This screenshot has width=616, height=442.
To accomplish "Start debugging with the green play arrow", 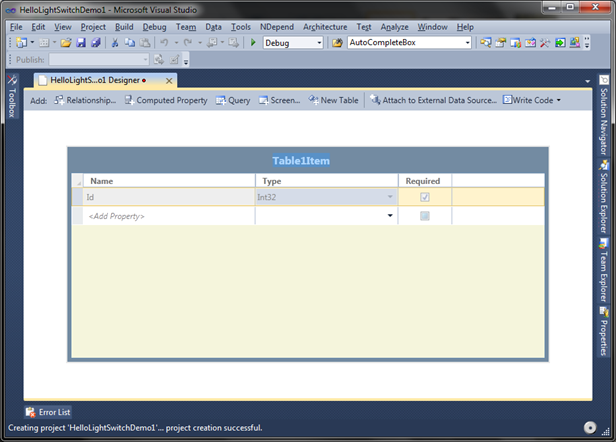I will point(253,42).
